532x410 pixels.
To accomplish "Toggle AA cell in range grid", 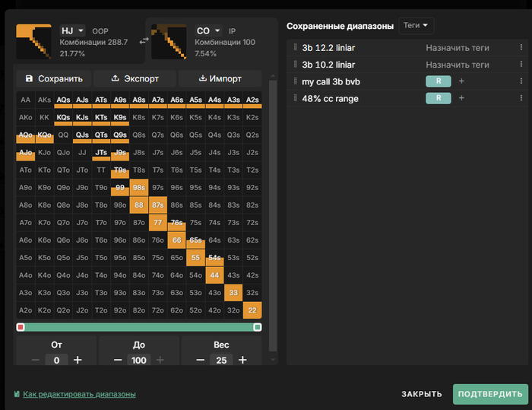I will (25, 100).
